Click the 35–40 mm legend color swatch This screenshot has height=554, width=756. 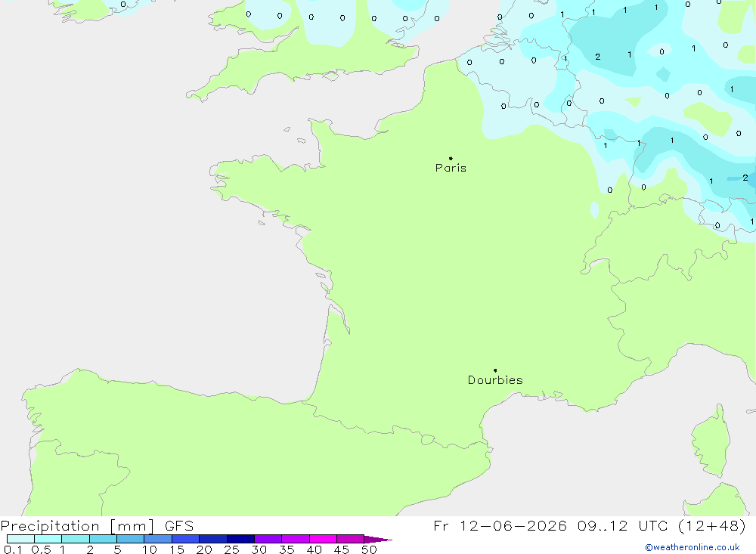coord(296,539)
